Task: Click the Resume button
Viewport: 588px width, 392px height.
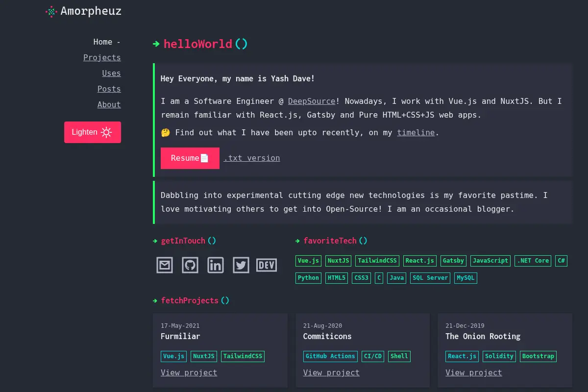Action: click(190, 158)
